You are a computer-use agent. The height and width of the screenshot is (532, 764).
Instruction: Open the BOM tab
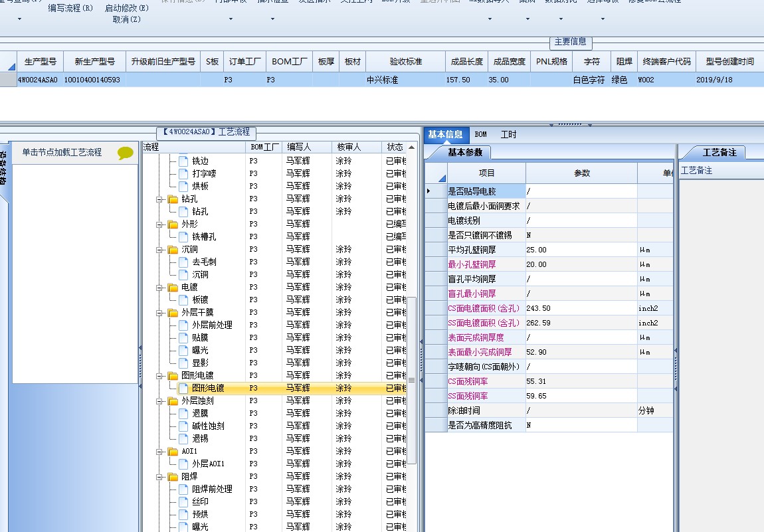(480, 134)
